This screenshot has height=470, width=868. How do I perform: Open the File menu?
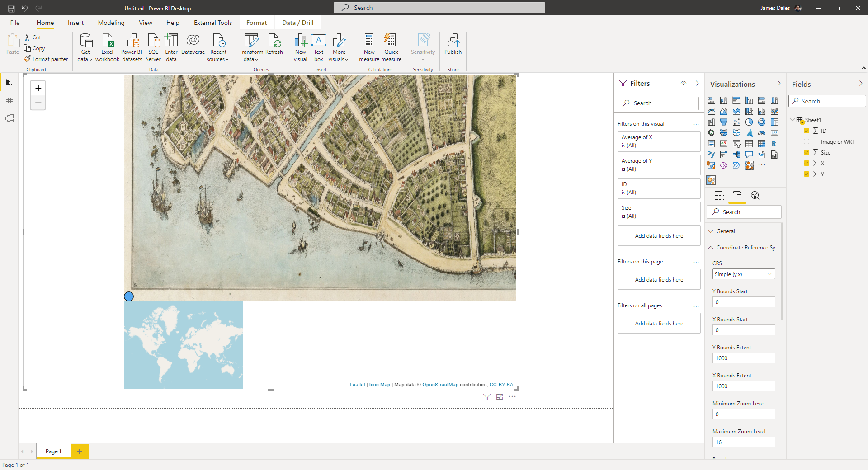[x=15, y=23]
